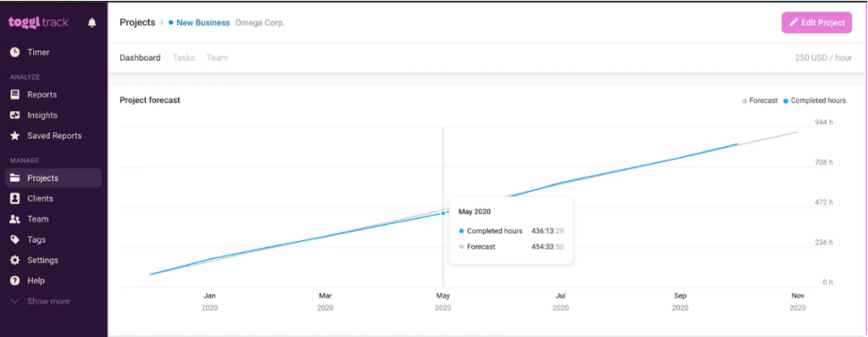This screenshot has height=337, width=868.
Task: Switch to the project Team tab
Action: [217, 58]
